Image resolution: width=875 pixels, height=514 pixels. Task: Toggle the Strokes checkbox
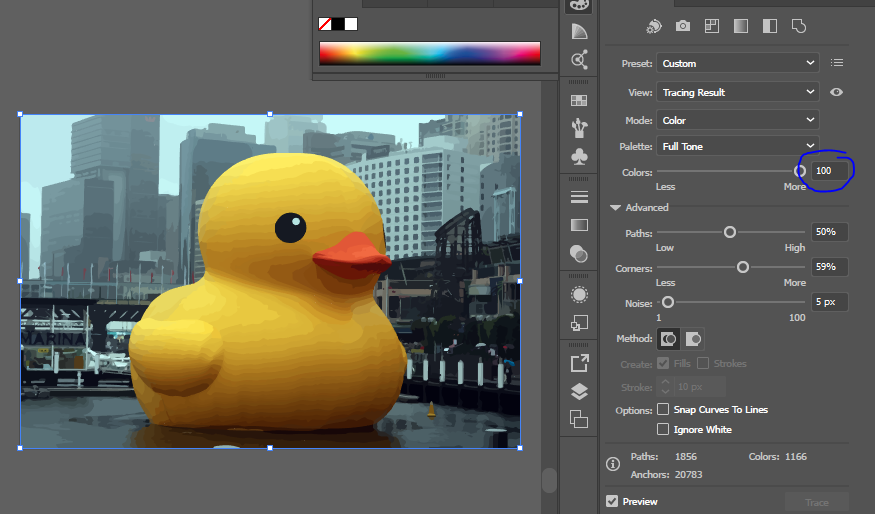[x=703, y=363]
